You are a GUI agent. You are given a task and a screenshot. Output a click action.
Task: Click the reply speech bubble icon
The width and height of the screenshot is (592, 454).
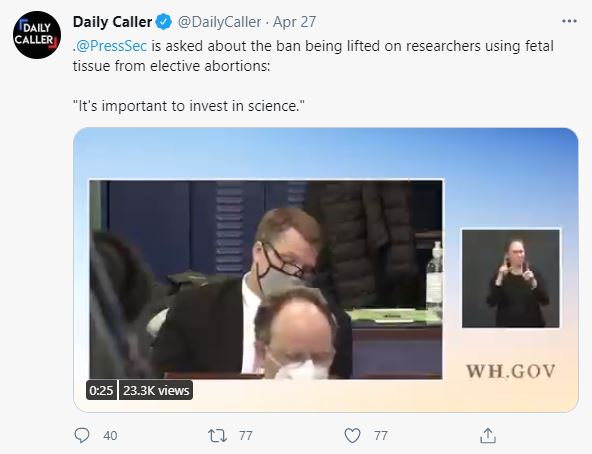tap(82, 435)
